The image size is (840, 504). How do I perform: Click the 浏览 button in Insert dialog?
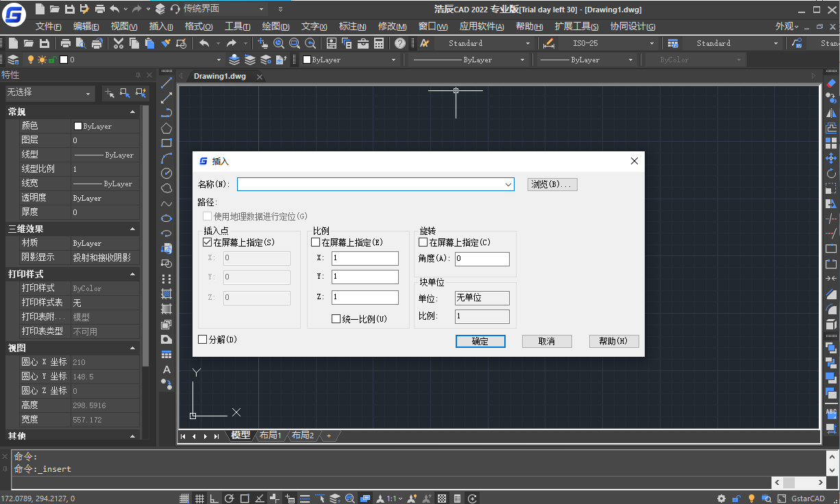pyautogui.click(x=552, y=184)
